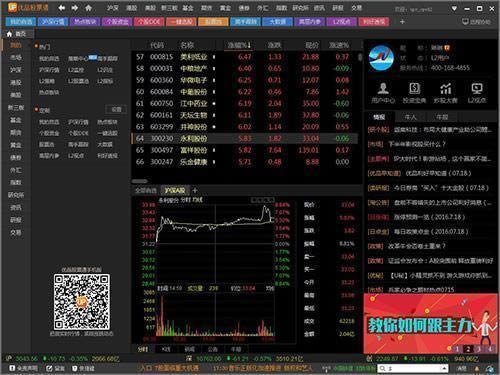Click the 大数据 toolbar button

277,22
